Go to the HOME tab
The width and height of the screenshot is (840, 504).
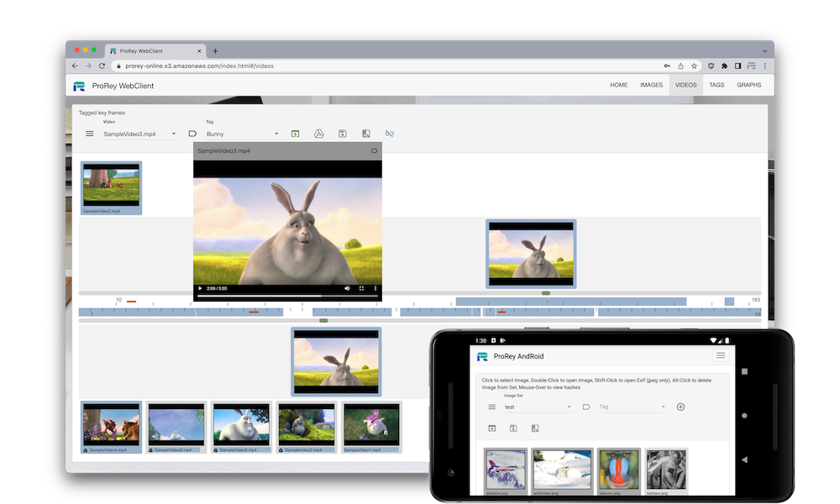point(619,85)
